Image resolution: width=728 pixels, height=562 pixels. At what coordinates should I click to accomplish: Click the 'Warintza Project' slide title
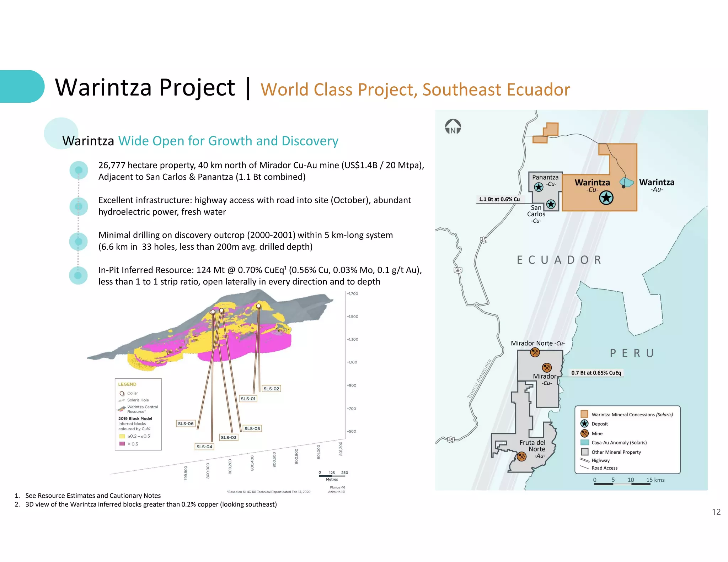(x=145, y=87)
